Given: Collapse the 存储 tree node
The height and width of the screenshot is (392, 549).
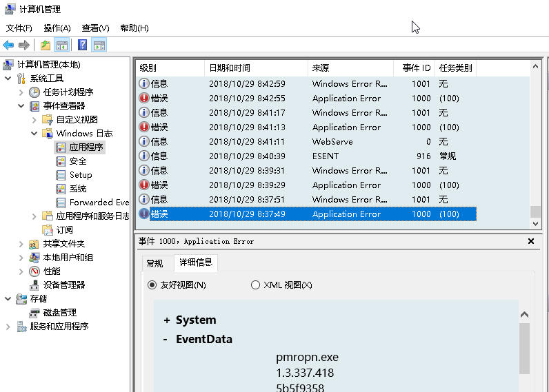Looking at the screenshot, I should click(8, 299).
